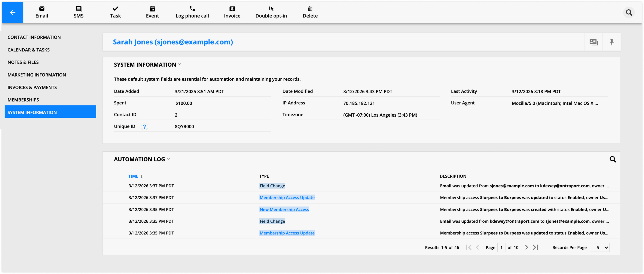Search within the Automation Log
This screenshot has width=644, height=274.
pos(613,159)
